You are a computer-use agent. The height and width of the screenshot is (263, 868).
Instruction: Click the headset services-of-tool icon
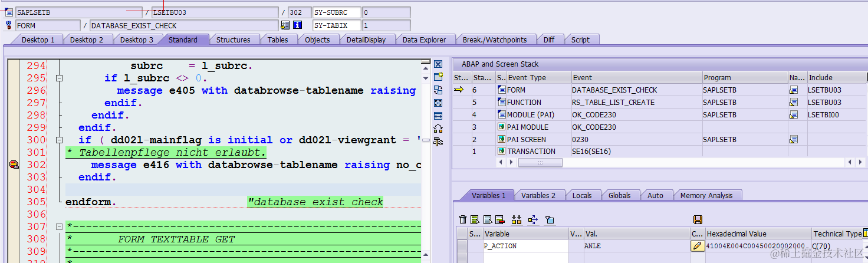pos(438,129)
